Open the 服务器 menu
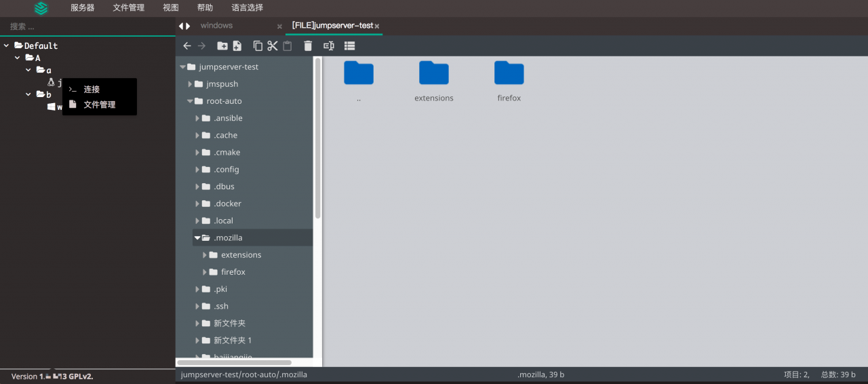 pyautogui.click(x=83, y=8)
